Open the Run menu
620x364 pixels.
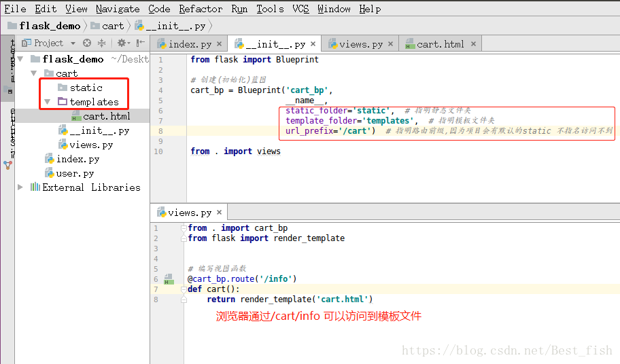click(239, 9)
